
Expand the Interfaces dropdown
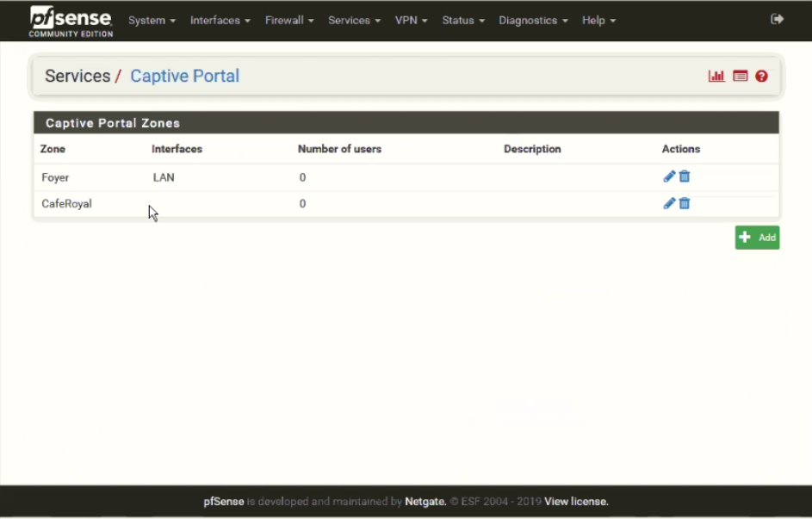(x=219, y=20)
